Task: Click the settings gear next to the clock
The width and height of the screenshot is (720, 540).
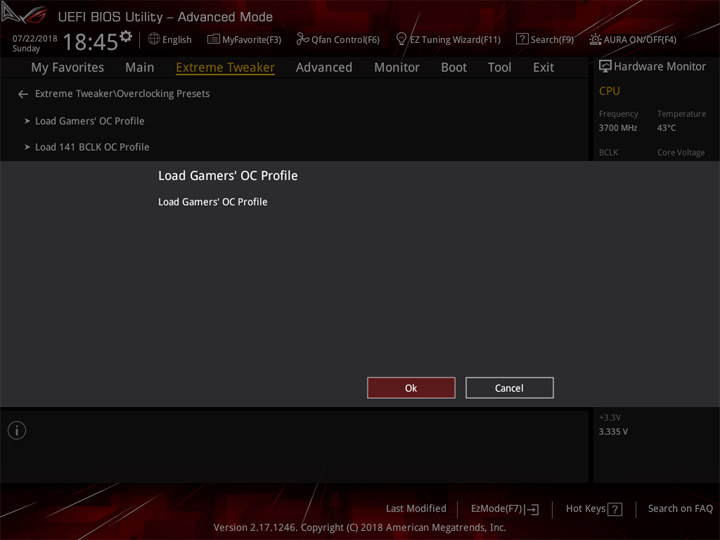Action: point(126,36)
